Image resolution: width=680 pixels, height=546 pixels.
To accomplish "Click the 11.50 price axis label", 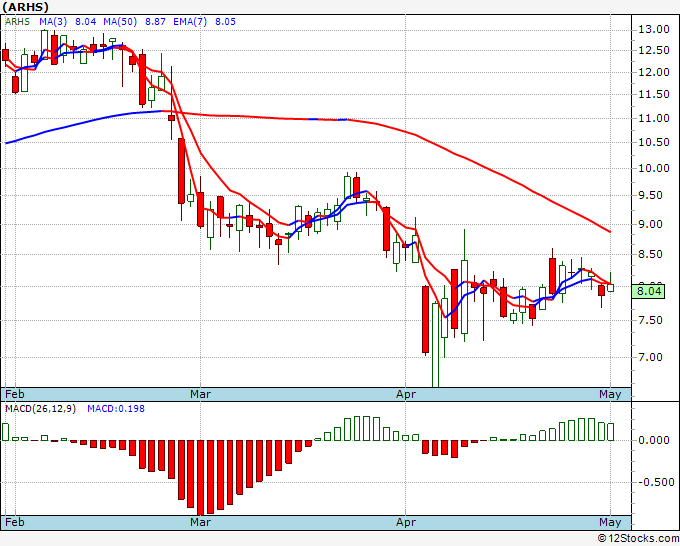I will (x=654, y=94).
